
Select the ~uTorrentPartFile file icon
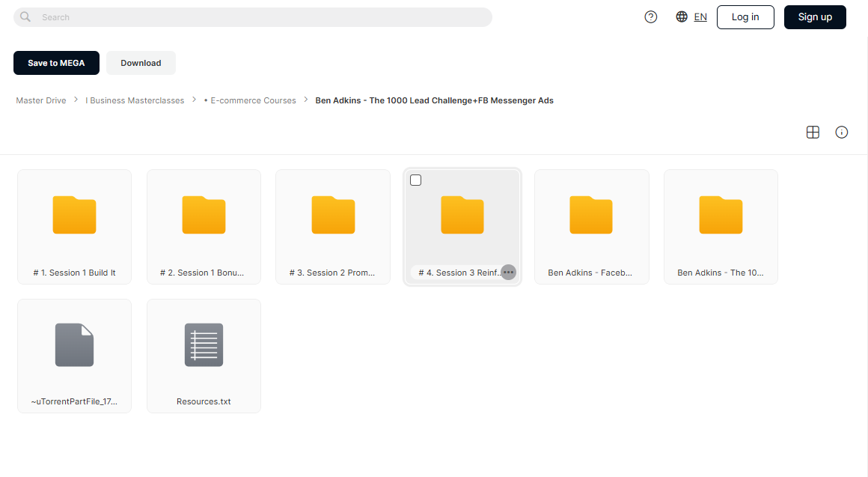75,344
